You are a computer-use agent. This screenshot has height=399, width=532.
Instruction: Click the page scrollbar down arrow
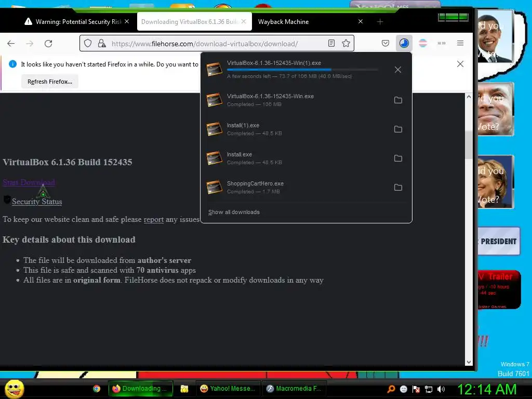tap(469, 362)
